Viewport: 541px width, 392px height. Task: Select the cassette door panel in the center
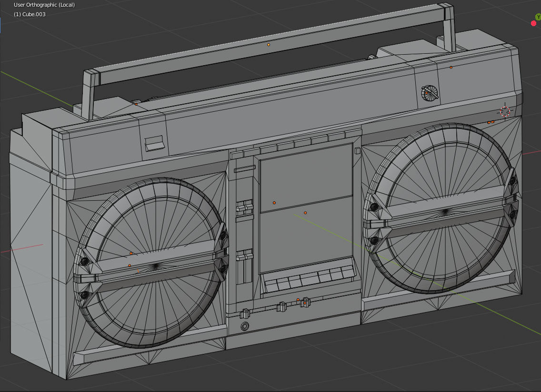pos(306,208)
